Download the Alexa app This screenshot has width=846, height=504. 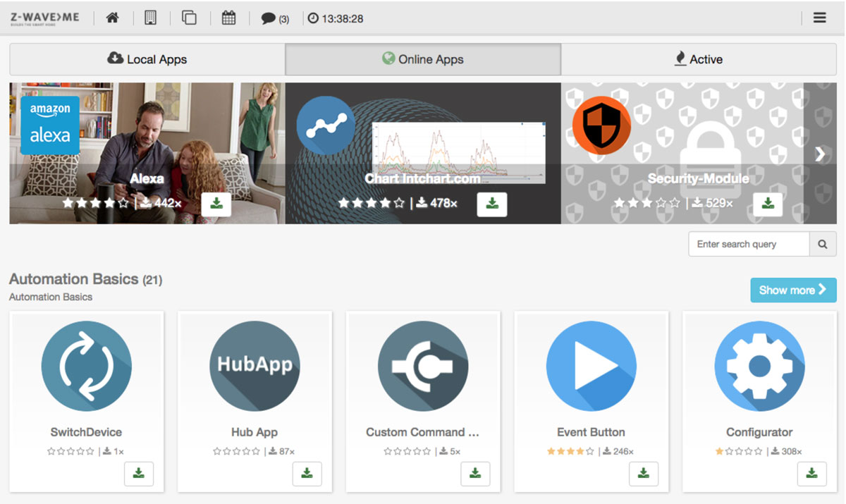216,204
